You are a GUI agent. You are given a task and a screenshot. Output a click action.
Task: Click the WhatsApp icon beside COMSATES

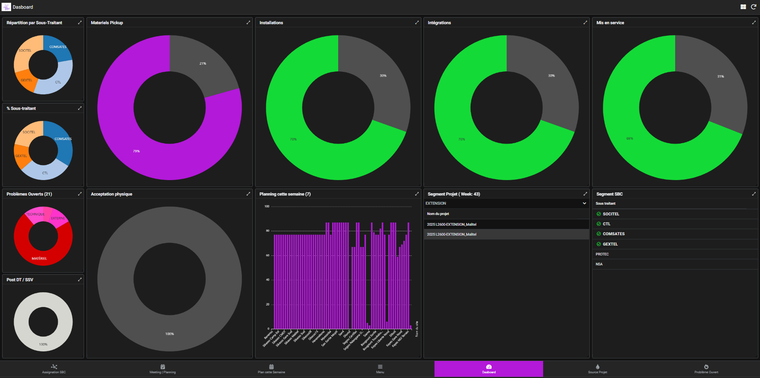599,234
